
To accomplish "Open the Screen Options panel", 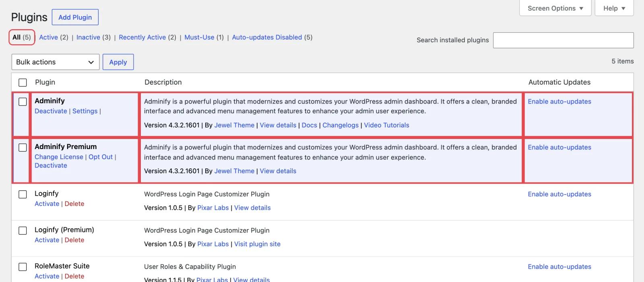I will 555,8.
